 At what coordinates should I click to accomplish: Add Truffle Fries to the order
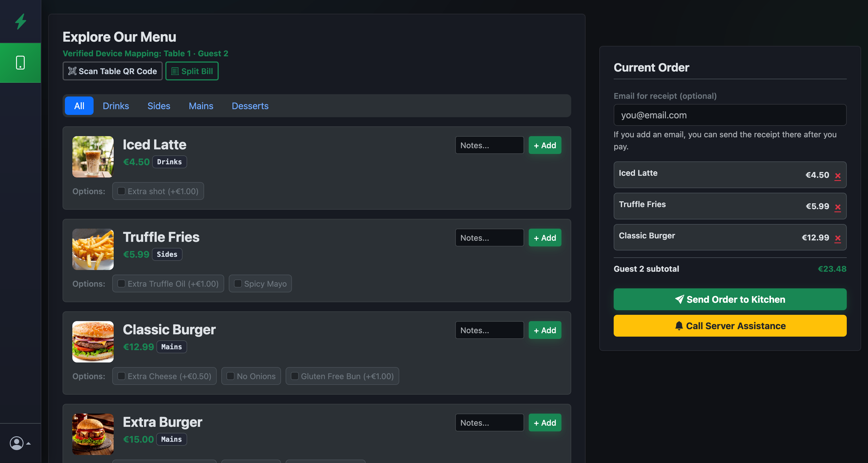coord(545,238)
